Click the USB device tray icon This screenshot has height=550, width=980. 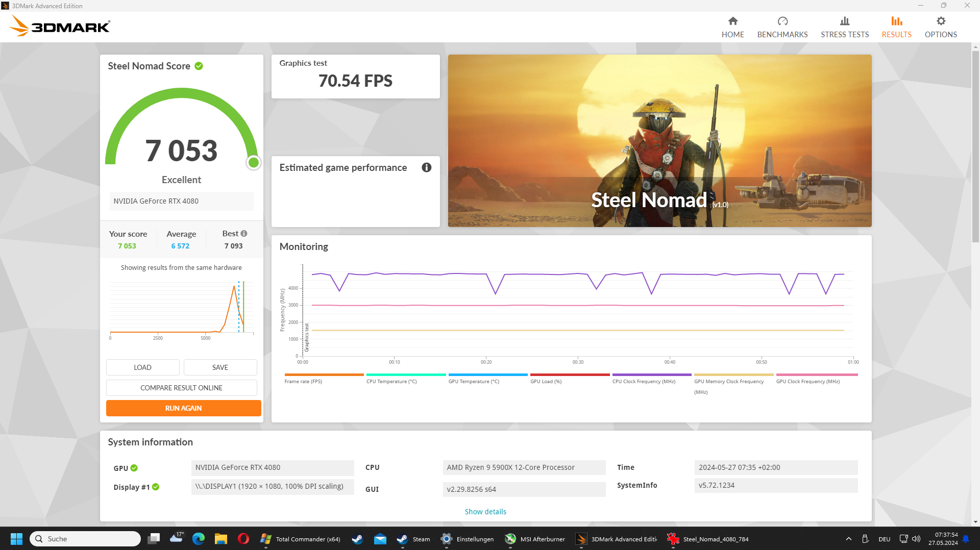tap(865, 539)
